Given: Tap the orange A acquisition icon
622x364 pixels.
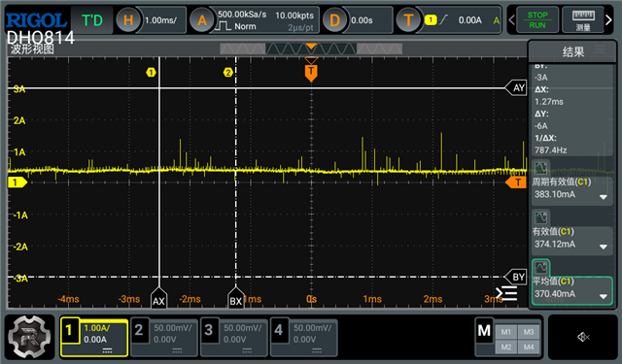Looking at the screenshot, I should tap(202, 19).
